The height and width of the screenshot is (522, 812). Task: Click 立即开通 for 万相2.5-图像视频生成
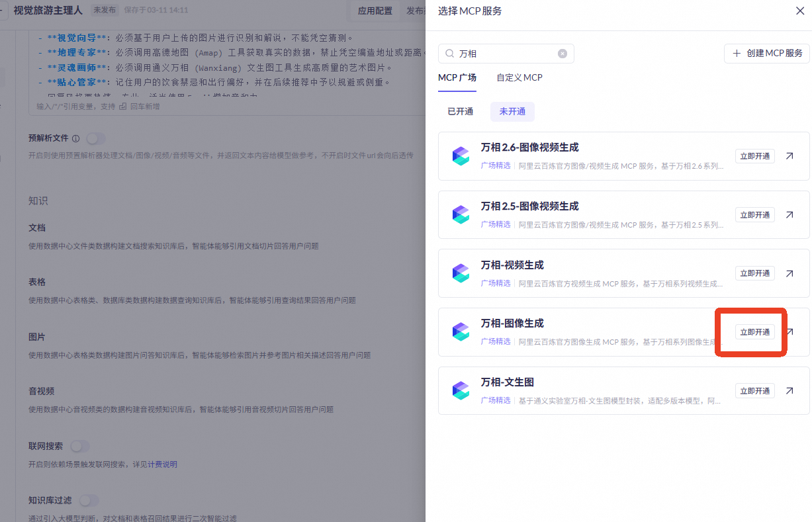click(x=755, y=215)
